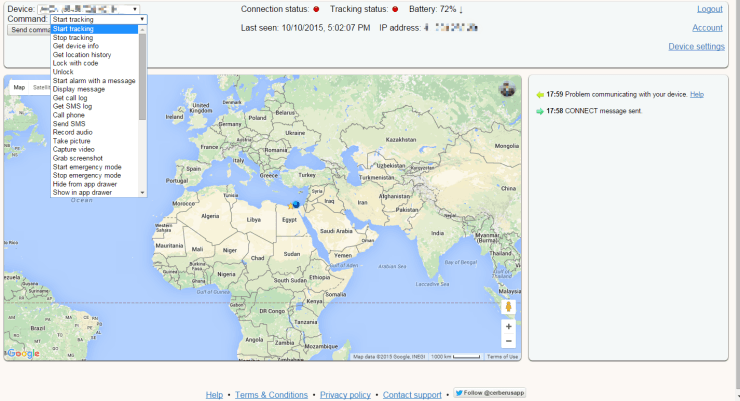Viewport: 740px width, 401px height.
Task: Zoom in the map with plus
Action: (508, 326)
